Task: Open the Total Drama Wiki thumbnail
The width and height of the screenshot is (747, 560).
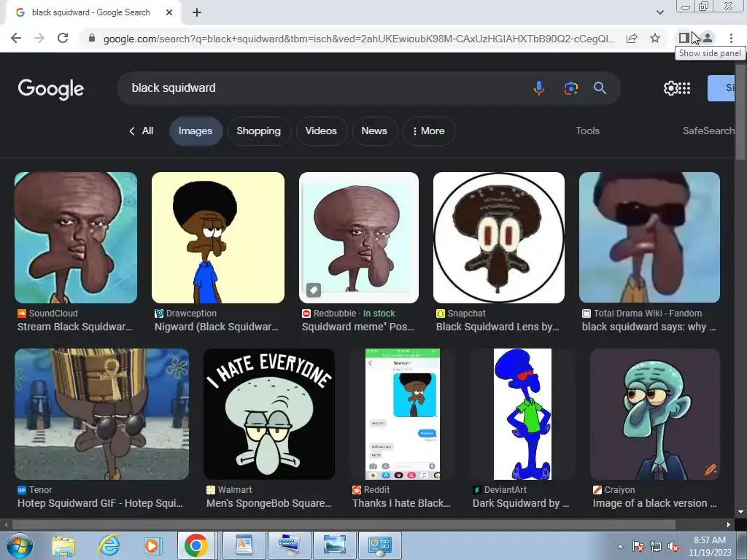Action: (649, 238)
